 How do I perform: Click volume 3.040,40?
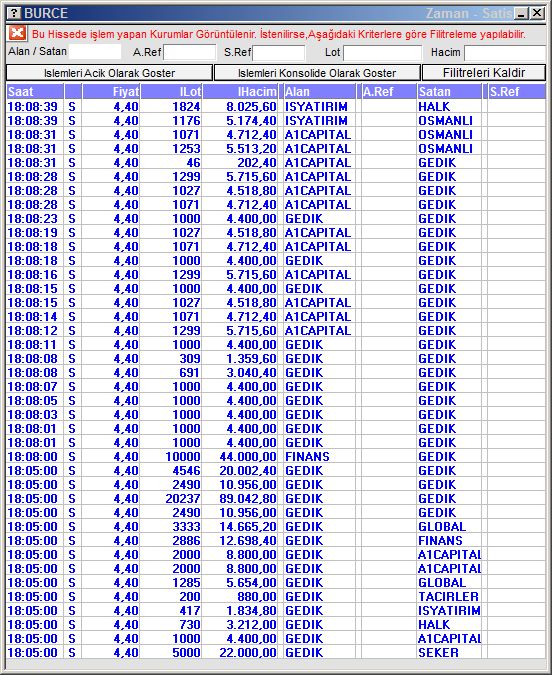[251, 372]
